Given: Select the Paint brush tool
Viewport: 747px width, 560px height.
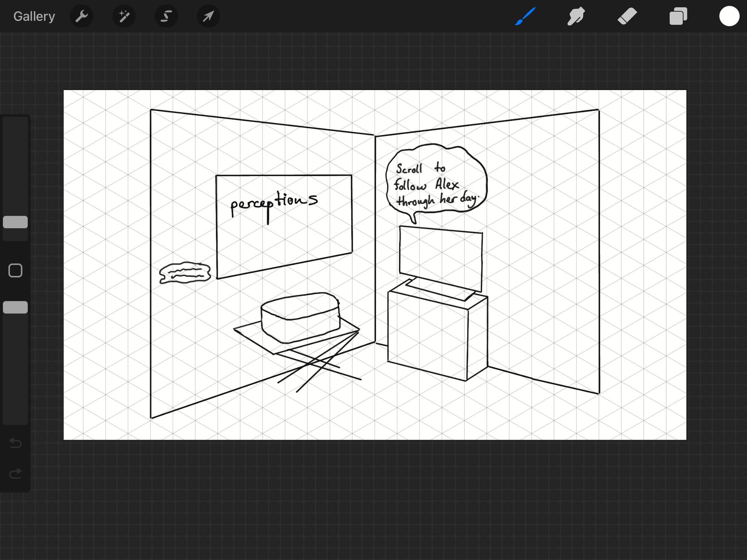Looking at the screenshot, I should (525, 16).
